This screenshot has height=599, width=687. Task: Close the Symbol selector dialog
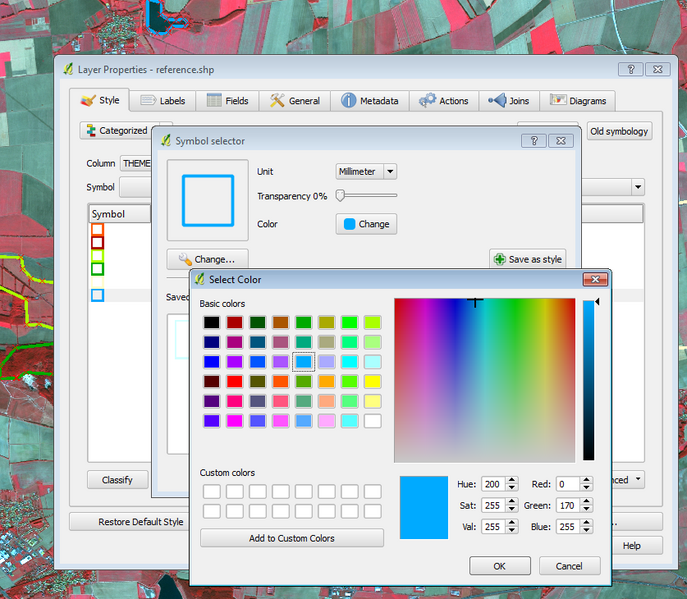click(561, 141)
